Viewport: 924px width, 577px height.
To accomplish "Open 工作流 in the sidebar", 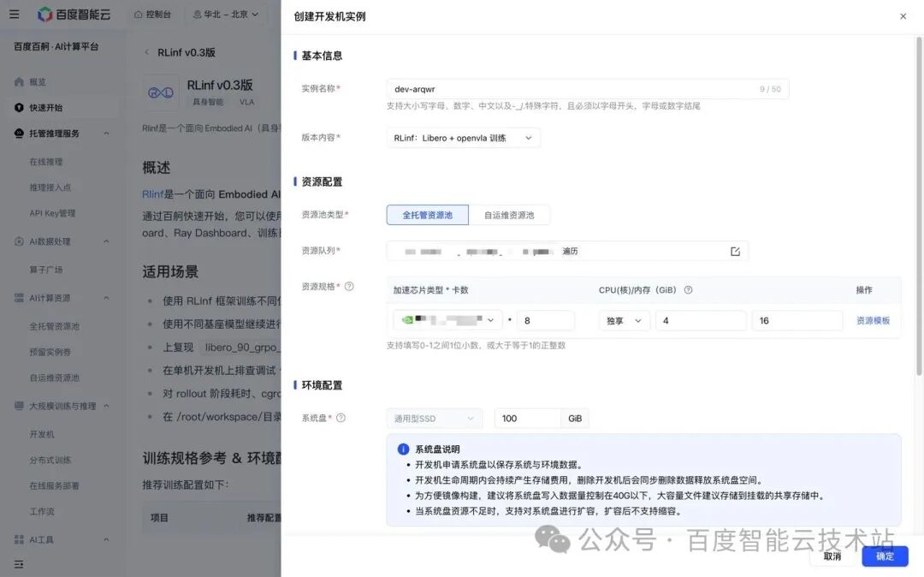I will [x=42, y=512].
